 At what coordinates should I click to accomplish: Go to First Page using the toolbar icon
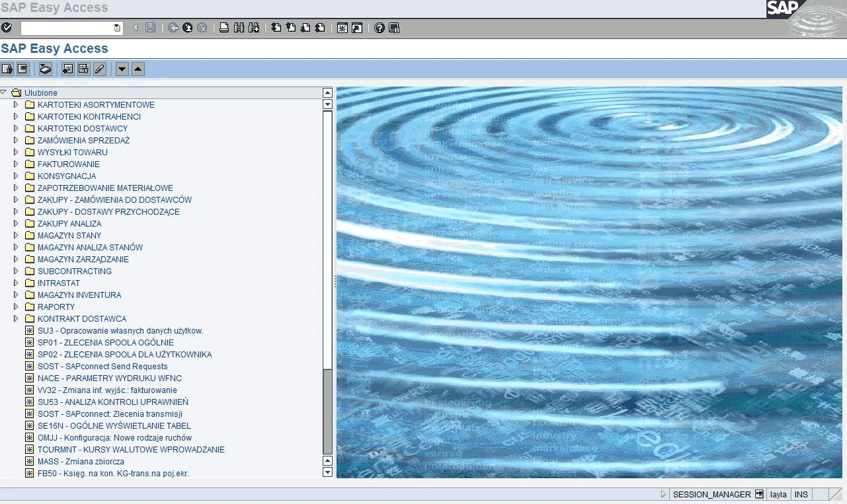(x=276, y=28)
